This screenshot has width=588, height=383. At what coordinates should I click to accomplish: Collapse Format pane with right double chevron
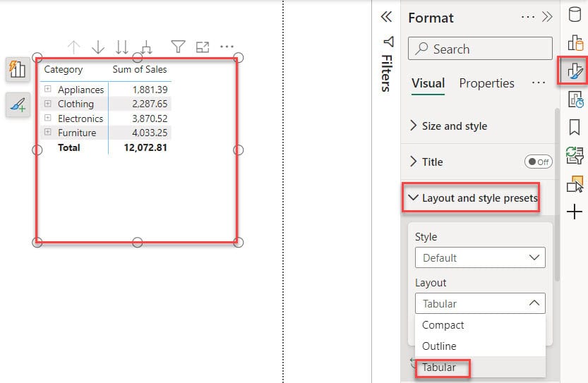(547, 17)
